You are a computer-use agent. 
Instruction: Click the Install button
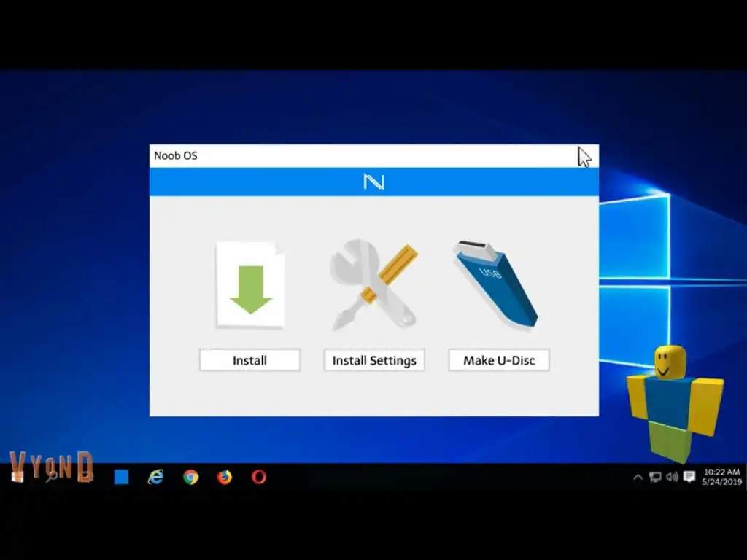click(x=249, y=360)
